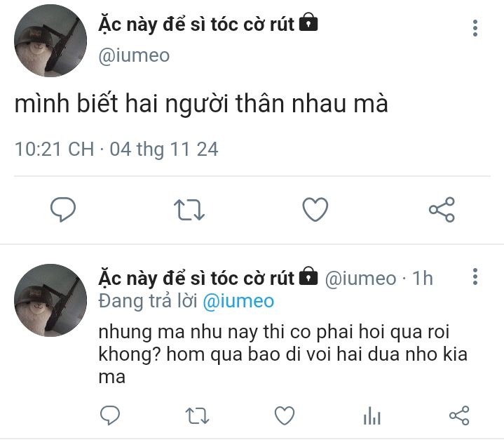The image size is (504, 440).
Task: Like the reply tweet
Action: point(285,415)
